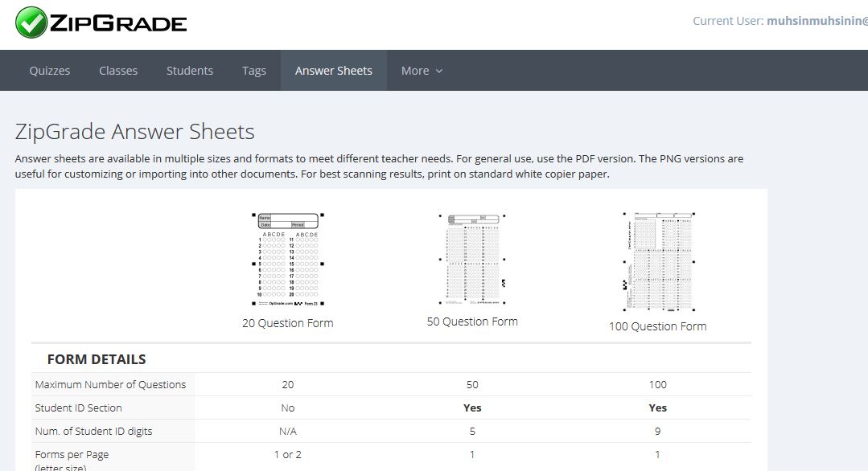868x471 pixels.
Task: Click the ZipGrade wordmark text
Action: 118,23
